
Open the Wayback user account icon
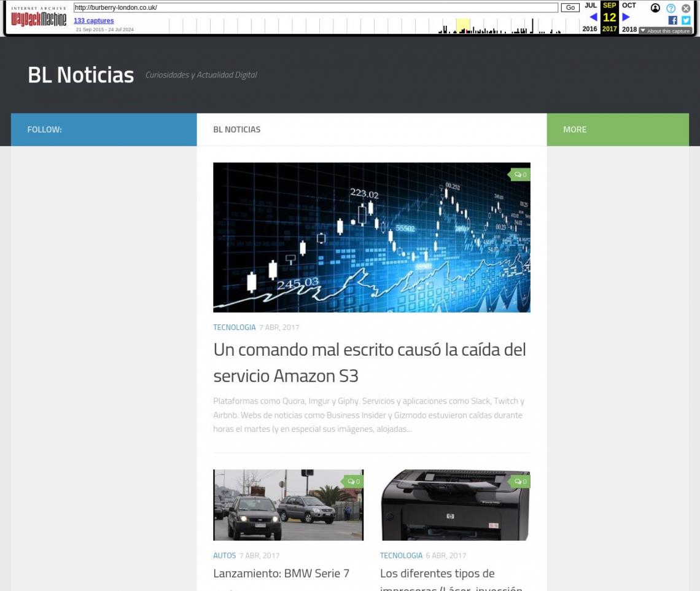point(655,8)
